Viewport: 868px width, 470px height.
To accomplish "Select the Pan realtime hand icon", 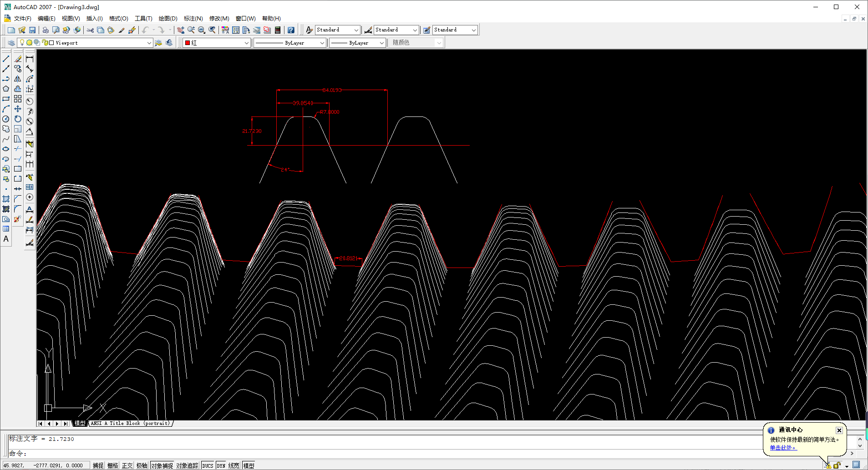I will pyautogui.click(x=181, y=30).
